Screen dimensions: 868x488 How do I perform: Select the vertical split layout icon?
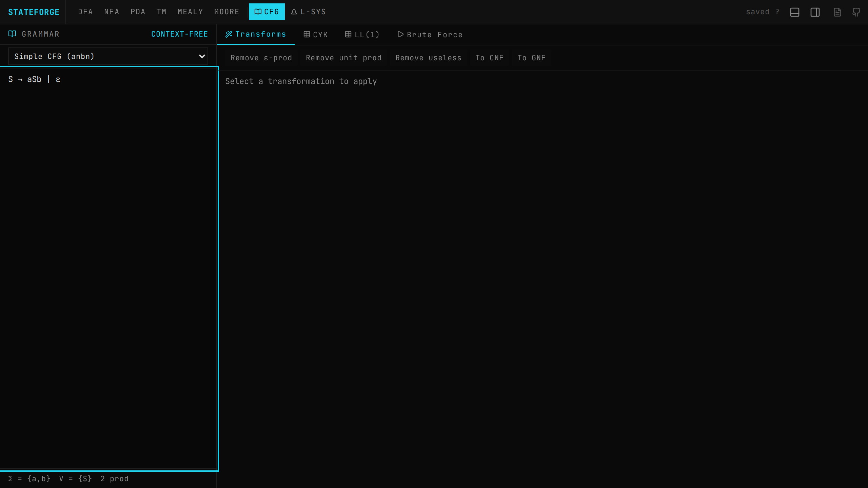[815, 12]
